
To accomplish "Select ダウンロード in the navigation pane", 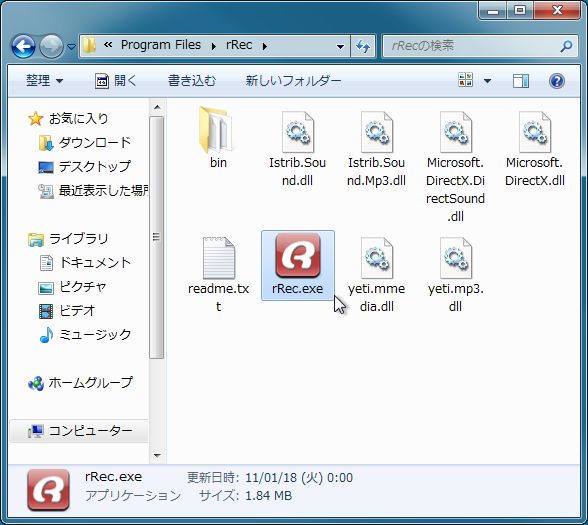I will click(85, 142).
